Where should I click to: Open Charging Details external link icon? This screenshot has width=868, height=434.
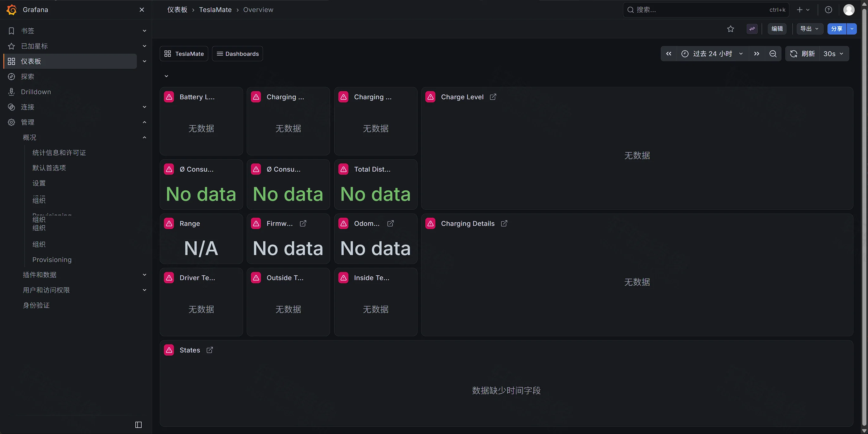click(504, 224)
